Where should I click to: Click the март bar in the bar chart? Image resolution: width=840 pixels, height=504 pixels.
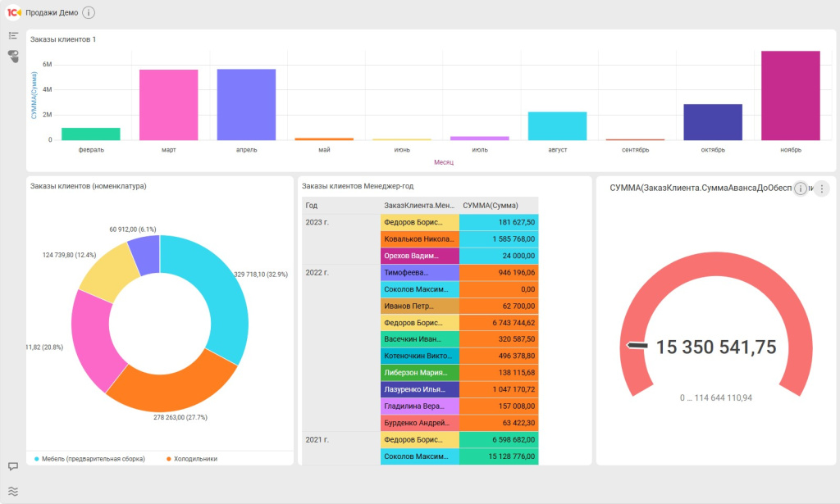pyautogui.click(x=168, y=104)
